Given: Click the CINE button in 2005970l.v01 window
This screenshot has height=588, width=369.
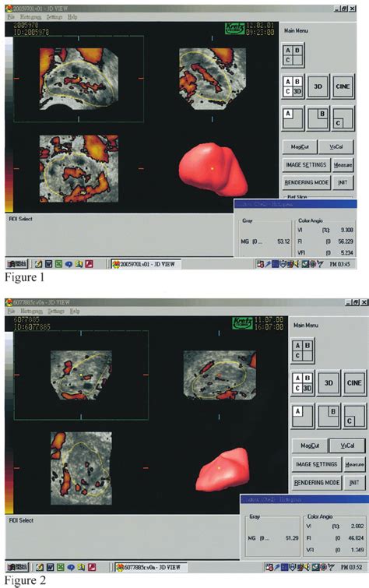Looking at the screenshot, I should [343, 86].
